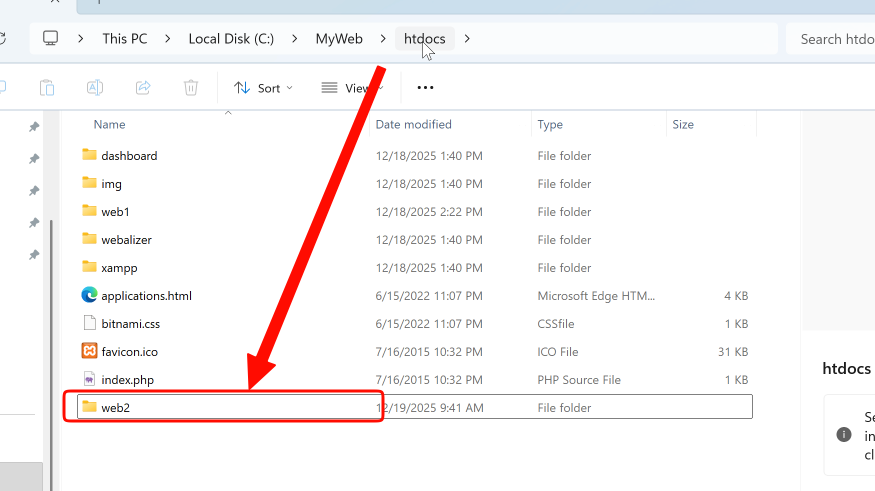
Task: Select the applications.html Edge file icon
Action: tap(90, 296)
